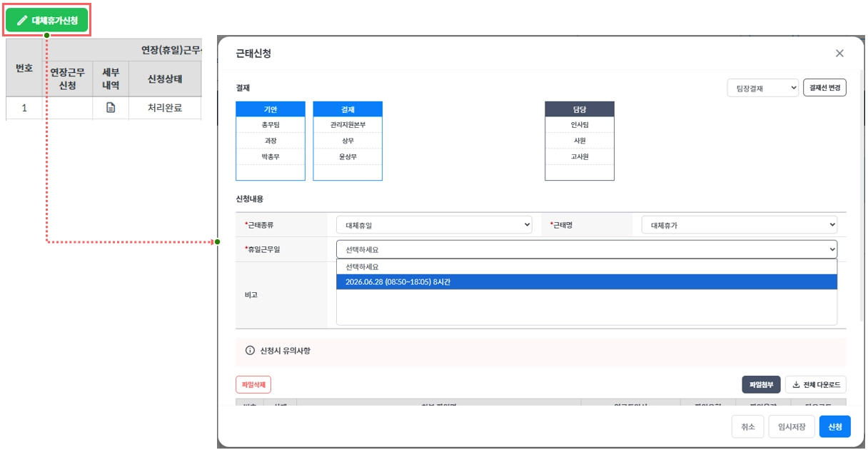Close the 근태신청 dialog with the X icon

tap(839, 54)
